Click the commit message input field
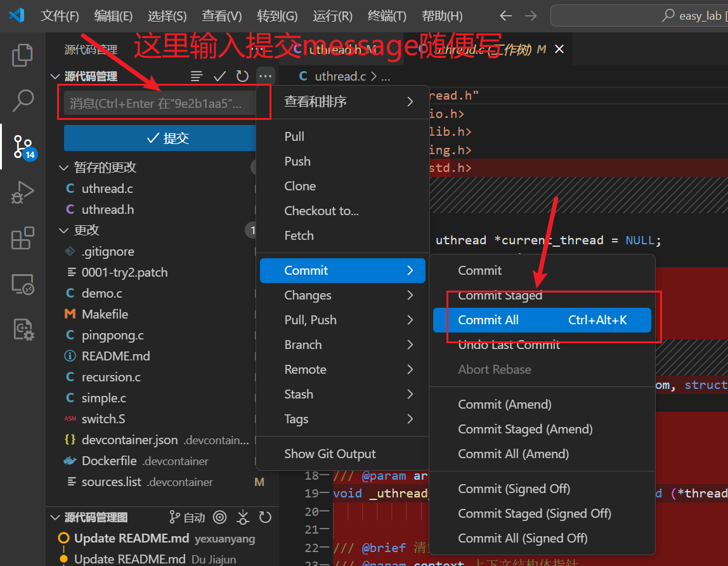This screenshot has height=566, width=728. [159, 103]
